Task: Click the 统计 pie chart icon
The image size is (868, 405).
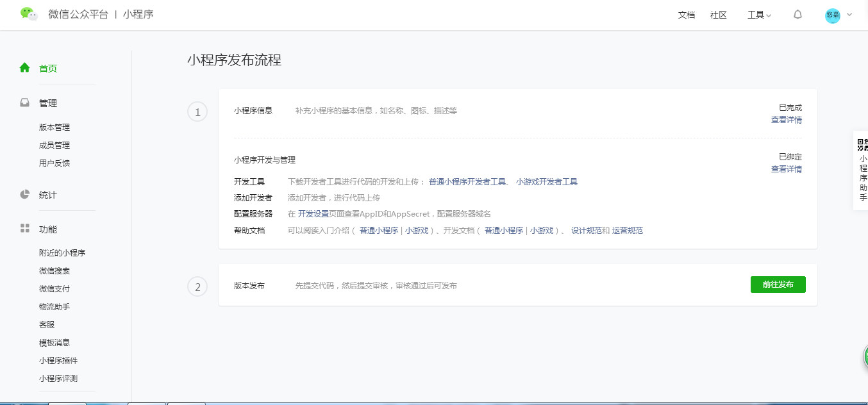Action: pos(25,194)
